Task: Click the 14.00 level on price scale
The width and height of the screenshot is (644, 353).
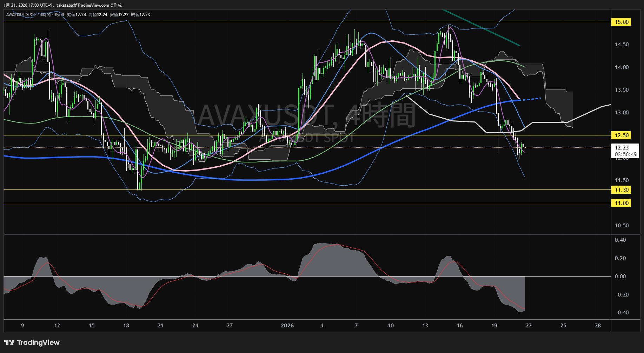Action: 622,67
